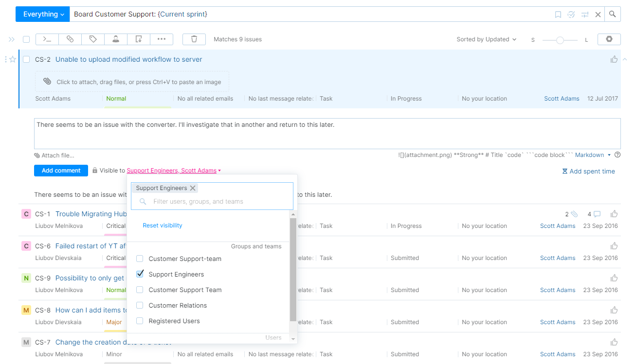Enable the Customer Relations checkbox
The width and height of the screenshot is (636, 364).
pyautogui.click(x=140, y=305)
